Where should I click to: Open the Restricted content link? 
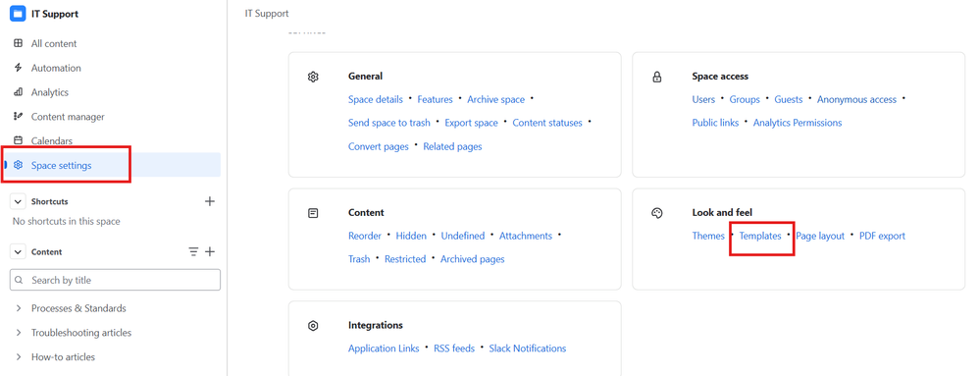click(x=405, y=259)
